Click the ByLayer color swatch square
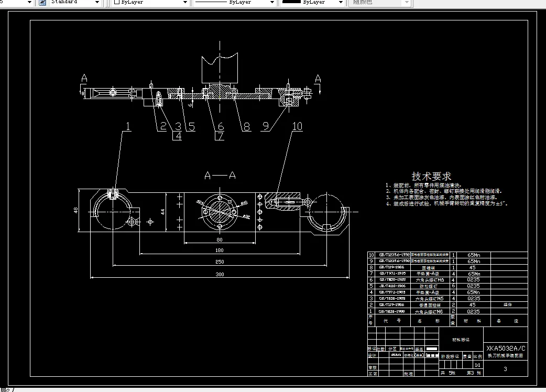The width and height of the screenshot is (546, 392). (x=117, y=2)
